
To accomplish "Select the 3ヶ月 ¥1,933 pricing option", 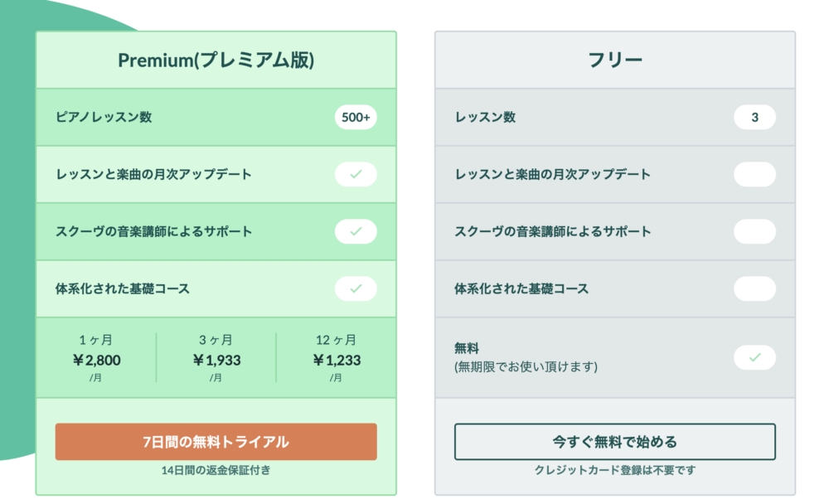I will (x=216, y=358).
